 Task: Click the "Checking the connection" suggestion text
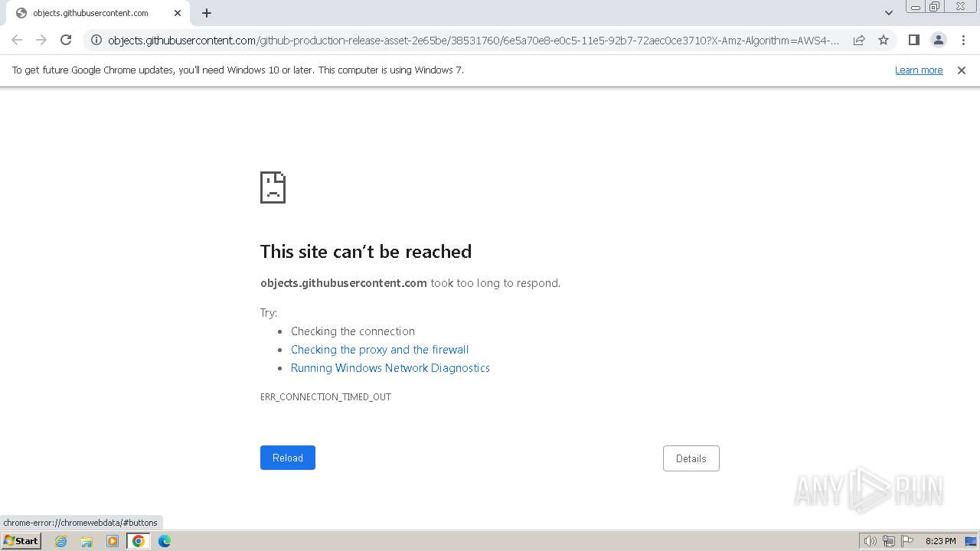[x=353, y=331]
